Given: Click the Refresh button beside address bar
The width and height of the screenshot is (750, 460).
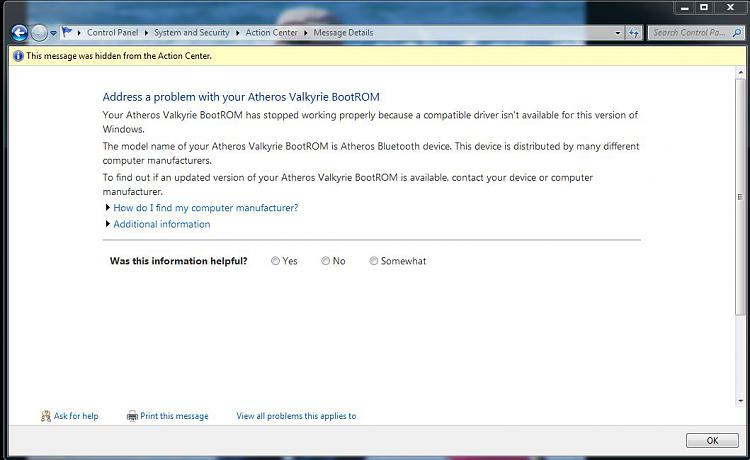Looking at the screenshot, I should (634, 33).
